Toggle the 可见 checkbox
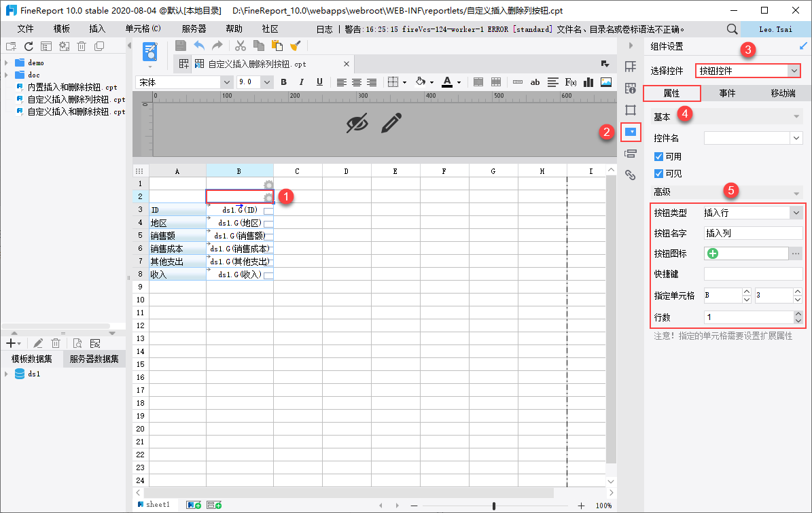Viewport: 812px width, 513px height. 658,173
